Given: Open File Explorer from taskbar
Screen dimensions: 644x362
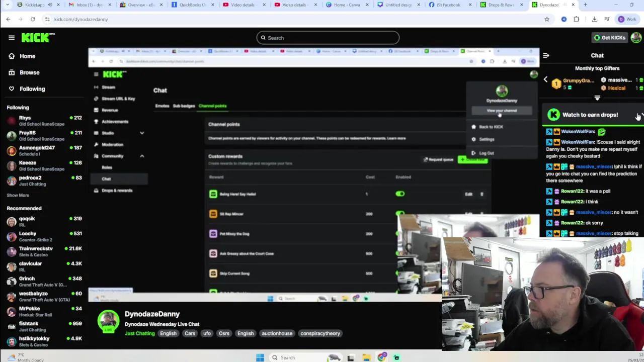Looking at the screenshot, I should (366, 357).
